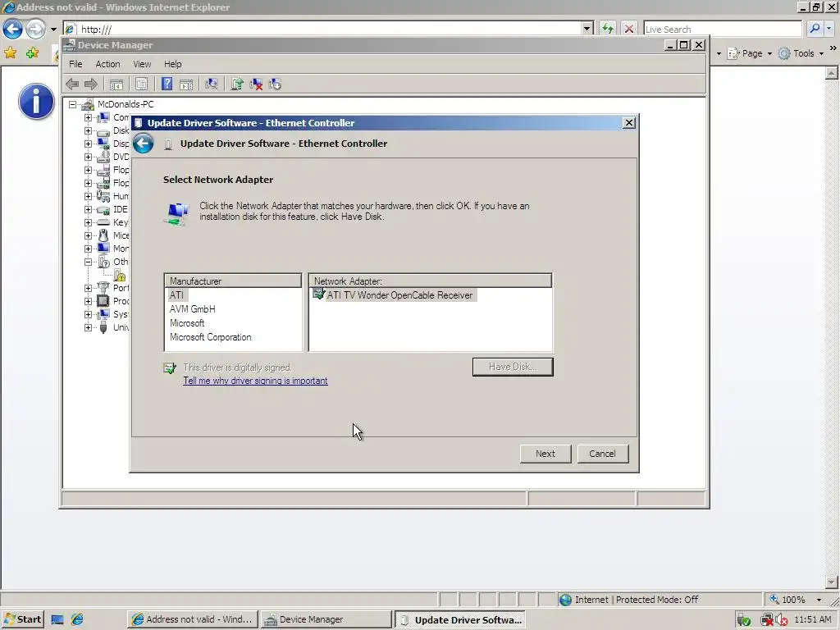Image resolution: width=840 pixels, height=630 pixels.
Task: Toggle Show/Hide Console Tree toolbar icon
Action: (116, 84)
